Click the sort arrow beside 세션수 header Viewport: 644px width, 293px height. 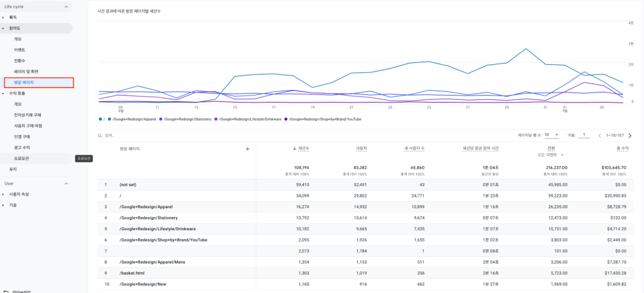(294, 148)
